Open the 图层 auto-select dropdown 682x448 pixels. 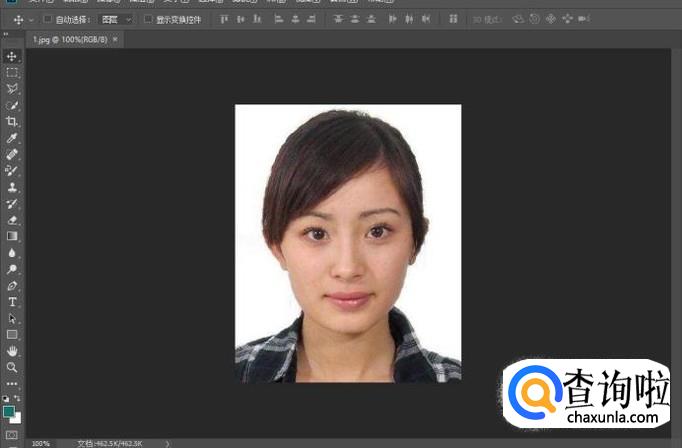click(x=116, y=19)
